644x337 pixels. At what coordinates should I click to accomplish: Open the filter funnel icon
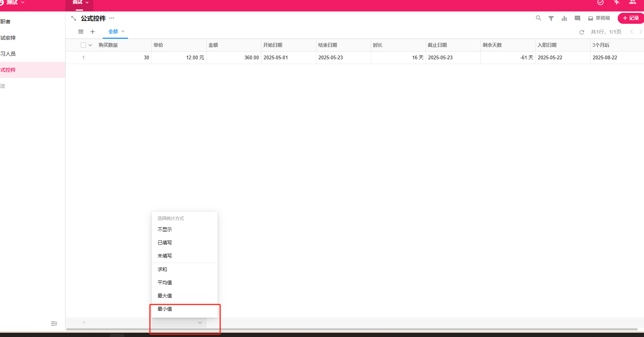tap(551, 18)
